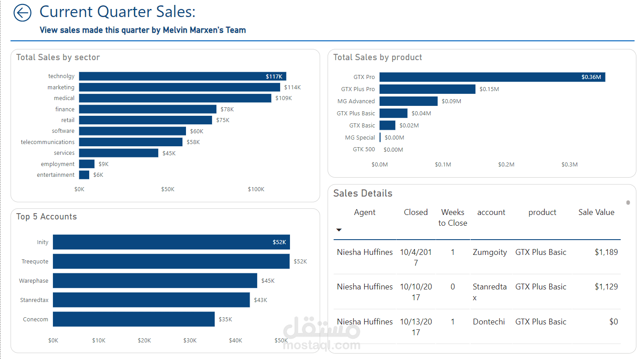Image resolution: width=644 pixels, height=359 pixels.
Task: Select the GTX Plus Pro bar
Action: pos(428,89)
